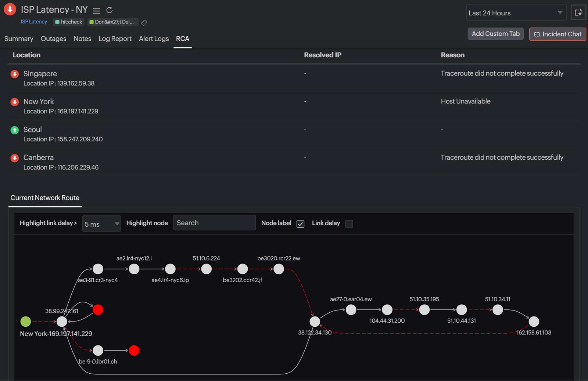
Task: Click the tag icon after the Don't Del label
Action: tap(144, 23)
